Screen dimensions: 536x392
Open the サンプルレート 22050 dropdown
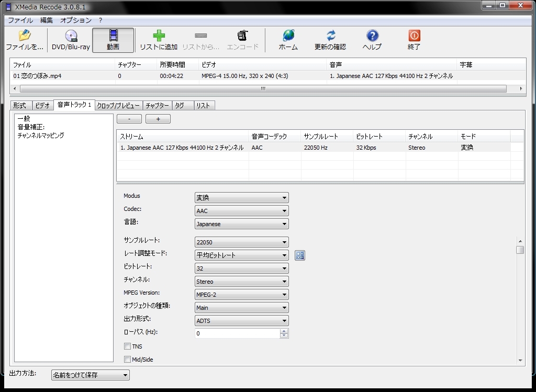241,242
